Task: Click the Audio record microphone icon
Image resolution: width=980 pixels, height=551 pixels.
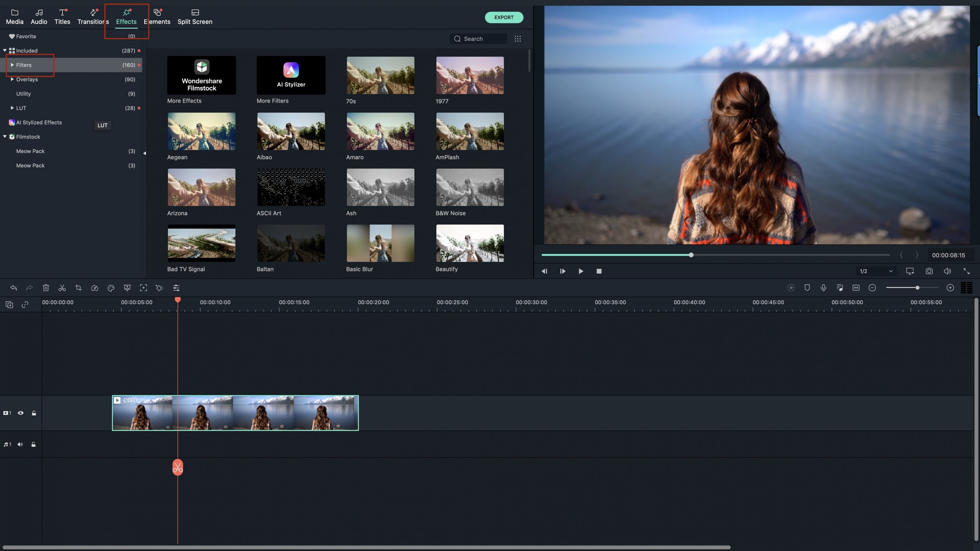Action: [x=823, y=288]
